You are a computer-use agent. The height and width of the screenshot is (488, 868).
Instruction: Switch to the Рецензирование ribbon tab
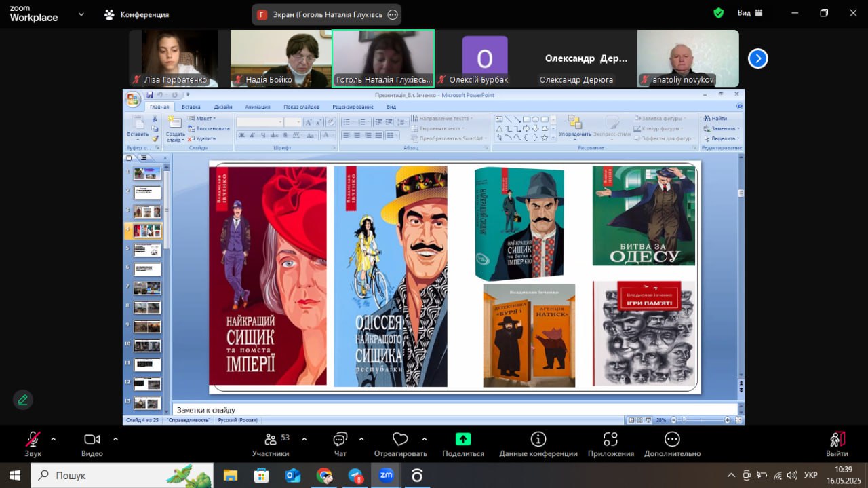(x=353, y=107)
